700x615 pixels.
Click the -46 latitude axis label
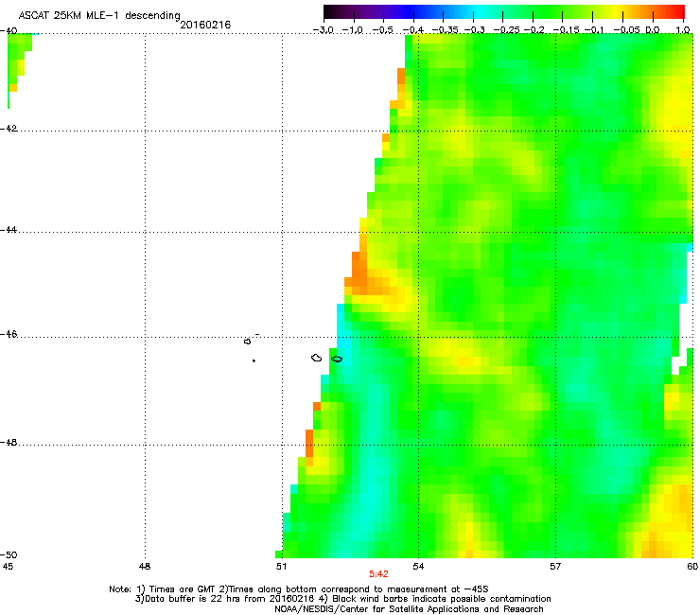point(9,334)
